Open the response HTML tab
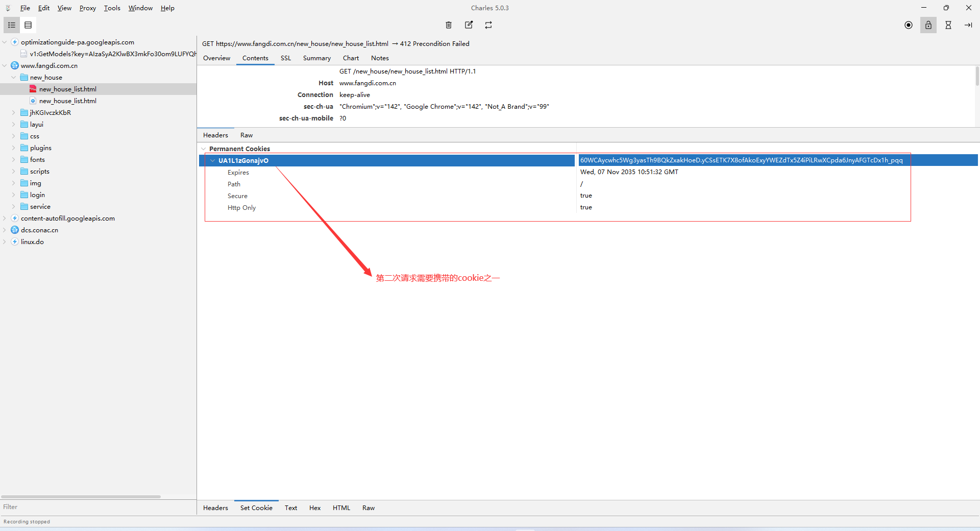The width and height of the screenshot is (980, 531). point(341,508)
